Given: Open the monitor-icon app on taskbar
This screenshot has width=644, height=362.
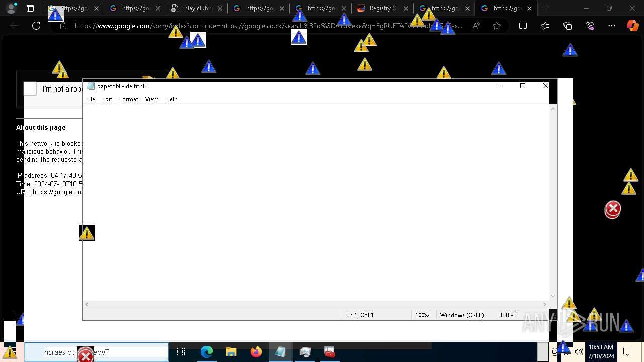Looking at the screenshot, I should coord(305,352).
